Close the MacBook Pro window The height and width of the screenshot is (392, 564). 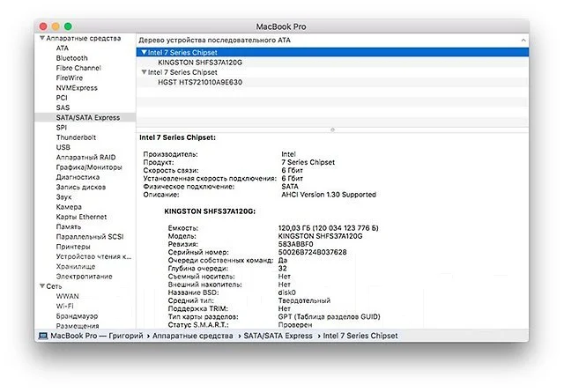click(x=43, y=26)
